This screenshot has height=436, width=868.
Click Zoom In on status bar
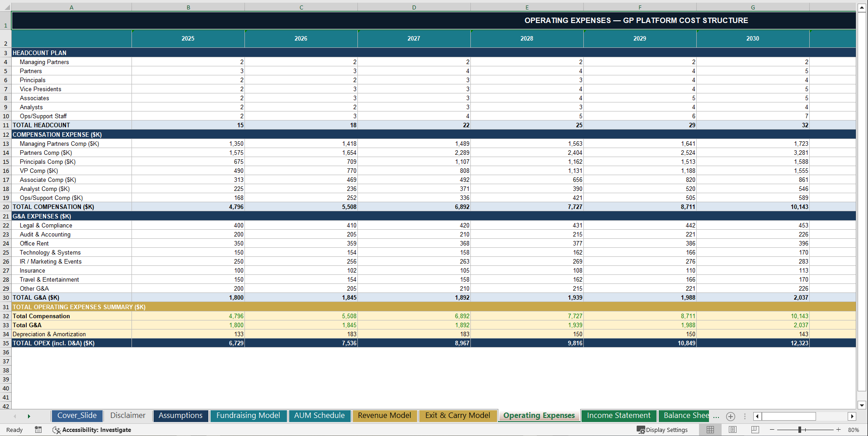(x=839, y=430)
